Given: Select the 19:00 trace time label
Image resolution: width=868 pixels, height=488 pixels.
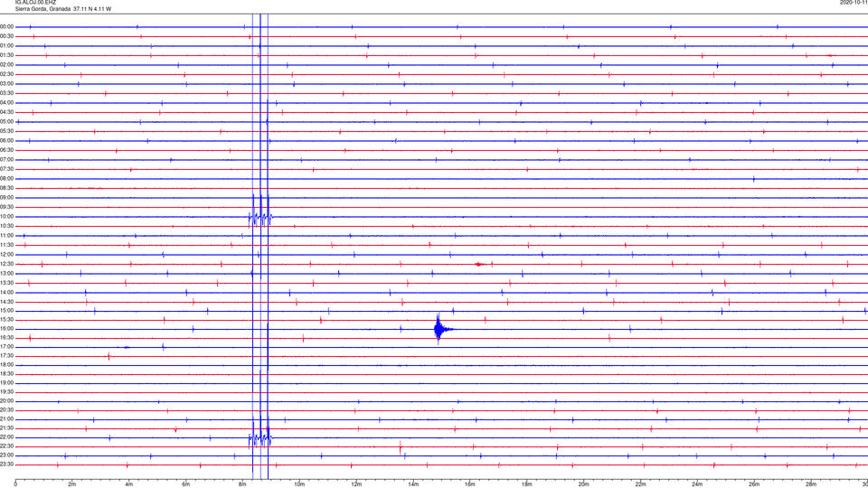Looking at the screenshot, I should [6, 383].
